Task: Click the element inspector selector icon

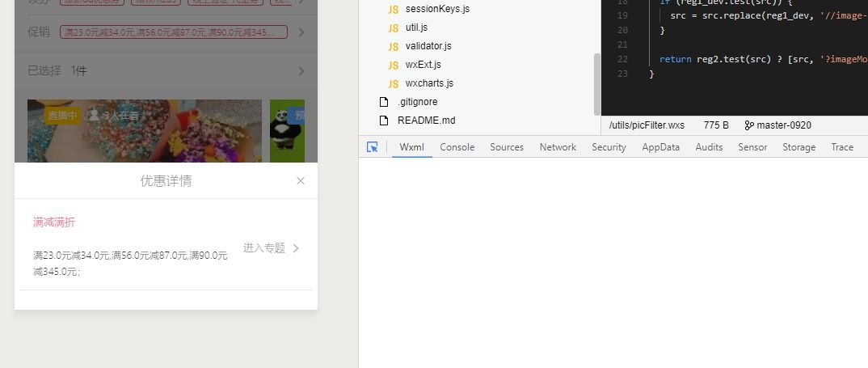Action: click(373, 147)
